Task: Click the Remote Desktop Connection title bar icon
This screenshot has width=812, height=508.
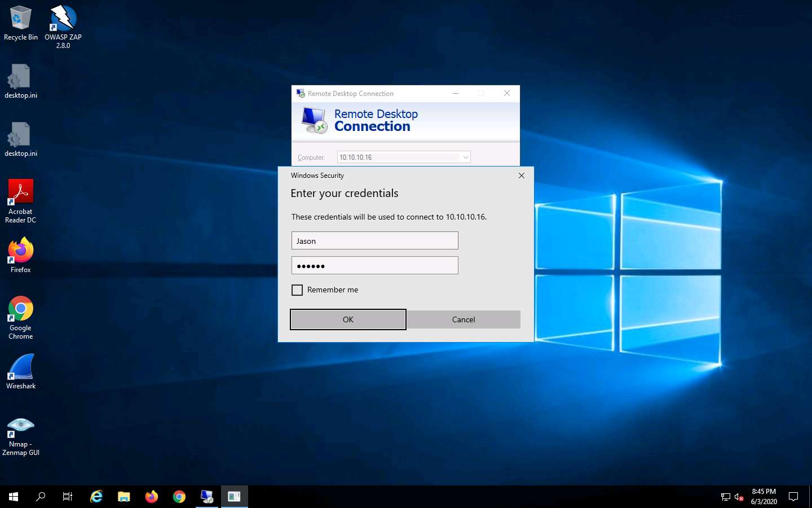Action: (301, 93)
